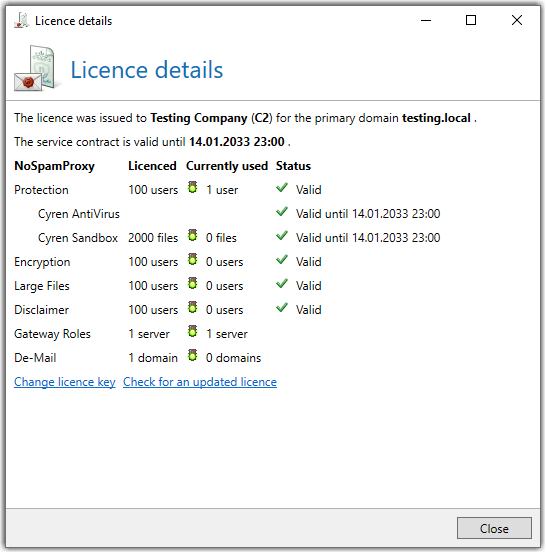Viewport: 546px width, 553px height.
Task: Click the Licenced column header
Action: 152,166
